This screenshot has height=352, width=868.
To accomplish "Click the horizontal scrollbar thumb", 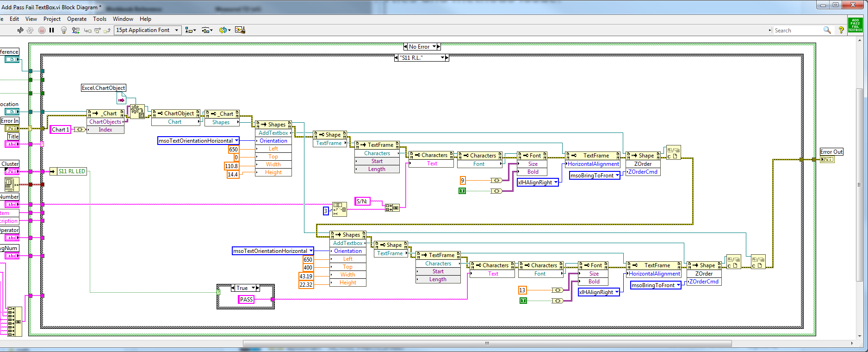I will 487,344.
